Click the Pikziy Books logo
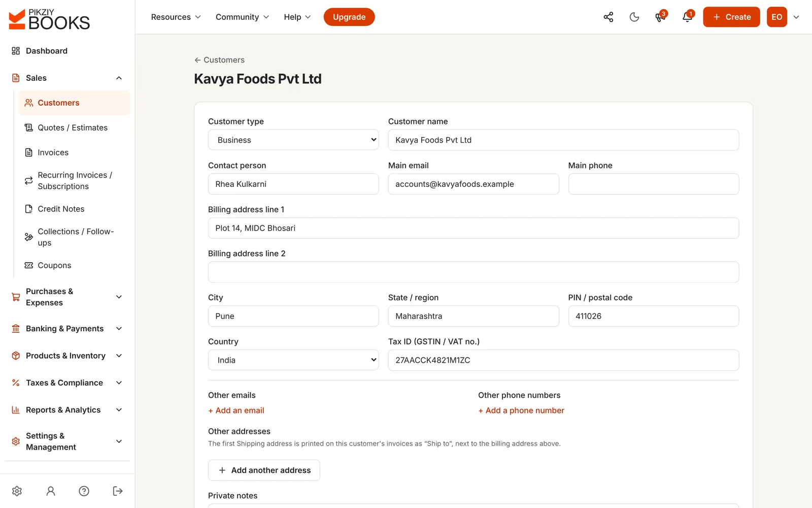 coord(49,19)
